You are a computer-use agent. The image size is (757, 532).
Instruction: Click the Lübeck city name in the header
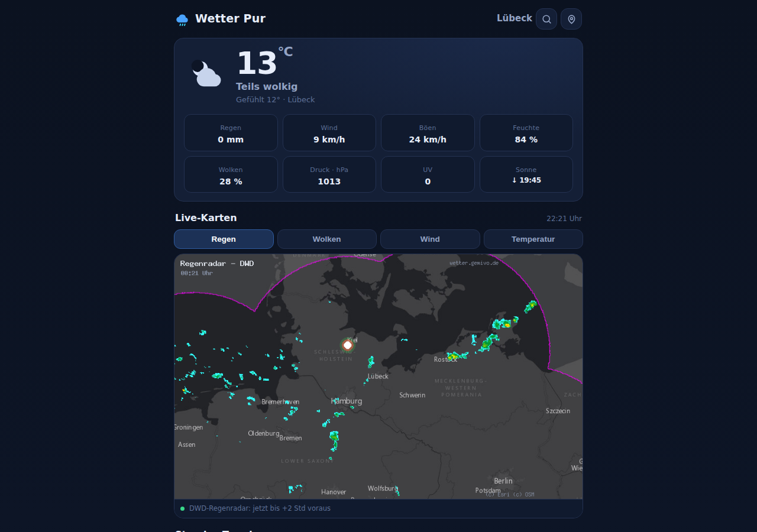tap(515, 18)
